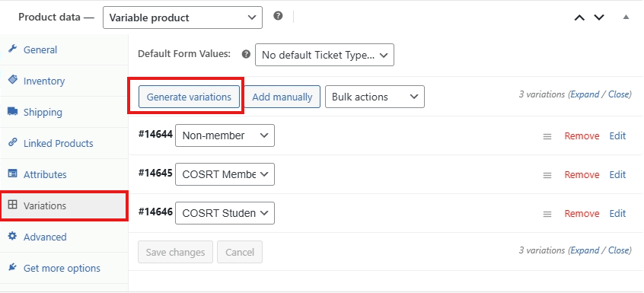Remove variation #14646
This screenshot has height=293, width=644.
tap(582, 213)
